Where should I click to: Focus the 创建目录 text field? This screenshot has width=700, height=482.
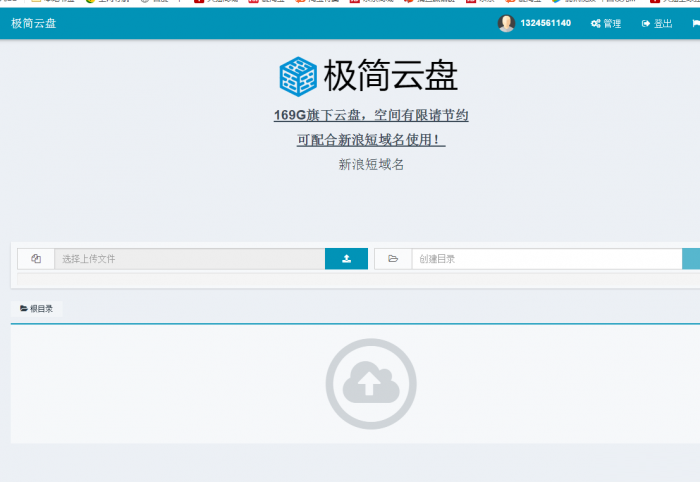tap(546, 259)
